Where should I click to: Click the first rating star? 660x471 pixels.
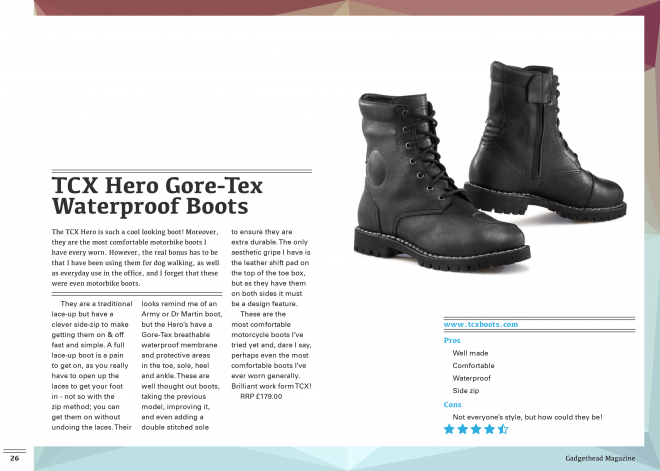point(449,429)
